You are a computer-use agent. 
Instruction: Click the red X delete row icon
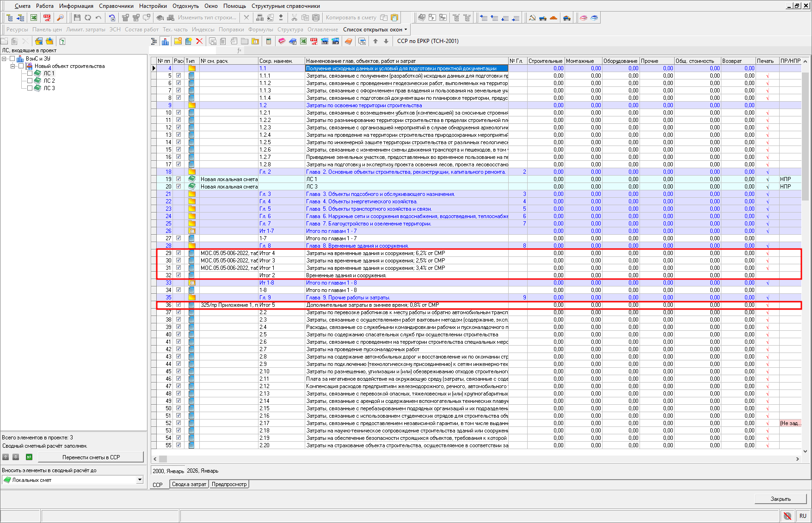[x=199, y=41]
